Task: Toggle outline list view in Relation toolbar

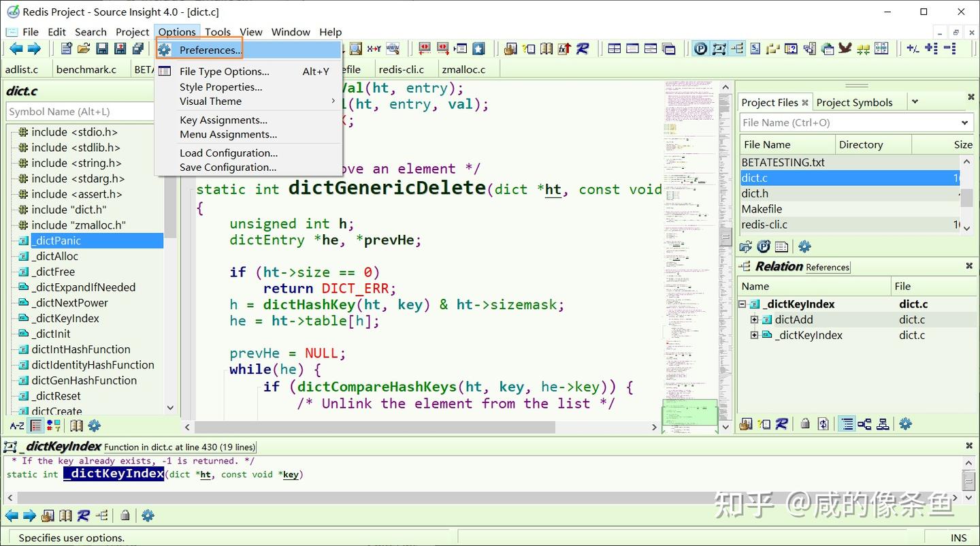Action: pyautogui.click(x=847, y=423)
